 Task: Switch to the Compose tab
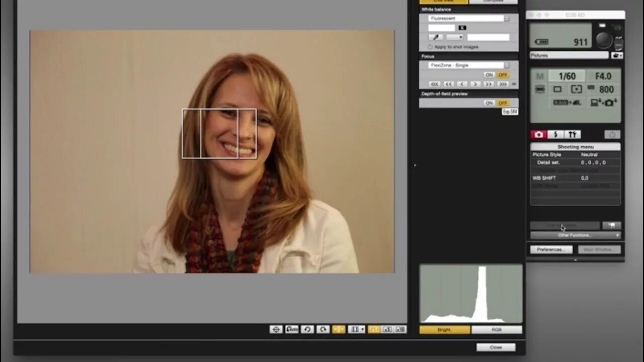click(493, 2)
